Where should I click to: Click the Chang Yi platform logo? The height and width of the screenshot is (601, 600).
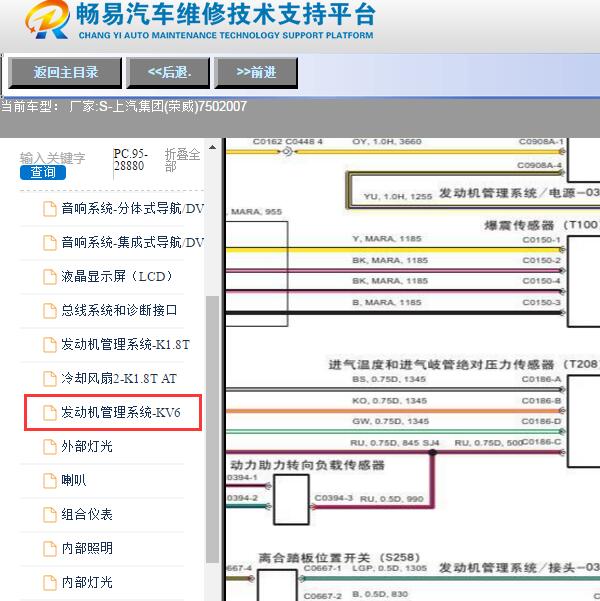pos(48,19)
